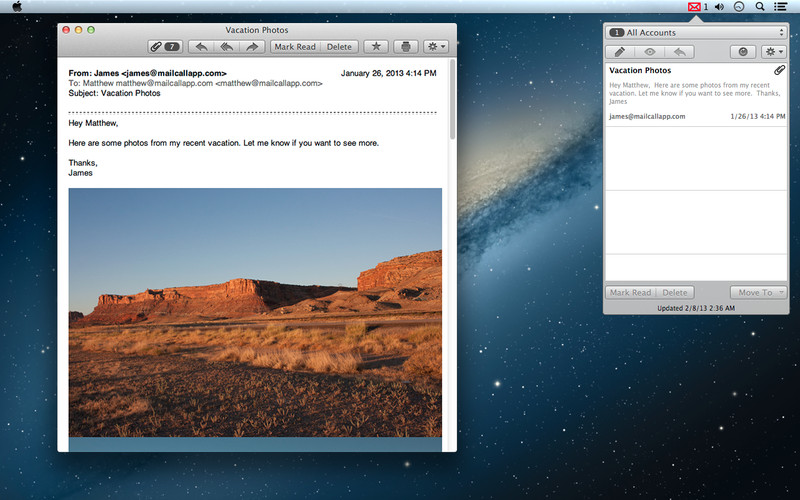Open the Apple menu
The height and width of the screenshot is (500, 800).
[17, 7]
